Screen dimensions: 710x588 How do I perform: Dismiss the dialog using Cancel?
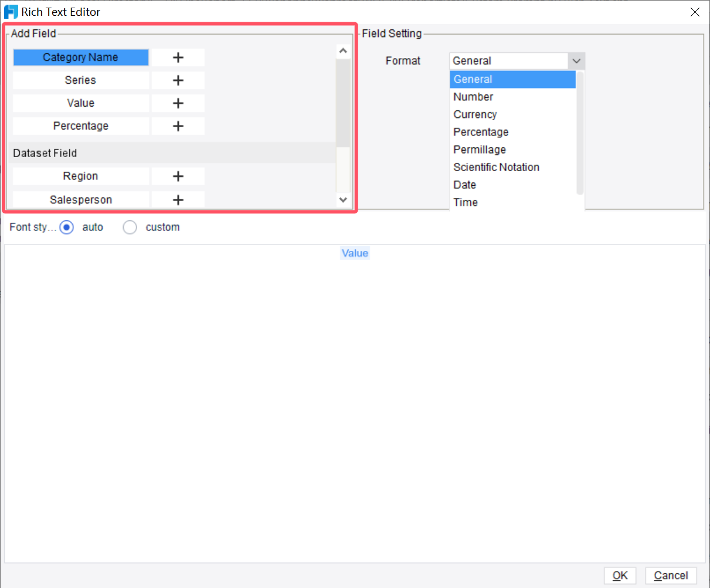tap(670, 575)
